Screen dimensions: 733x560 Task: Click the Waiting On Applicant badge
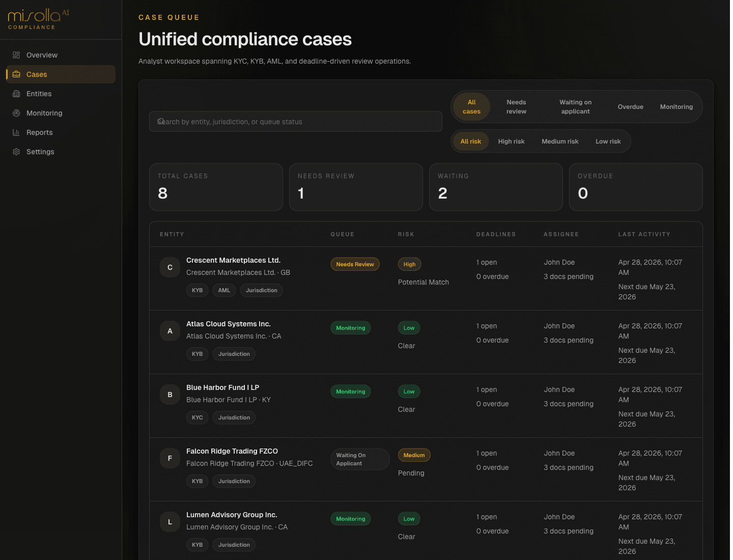pos(360,459)
